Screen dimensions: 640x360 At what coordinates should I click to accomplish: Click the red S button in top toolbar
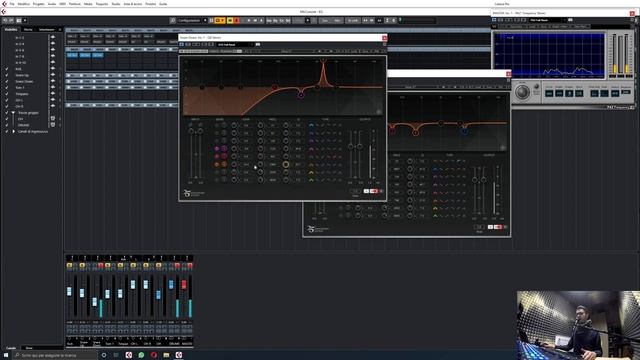tap(236, 20)
